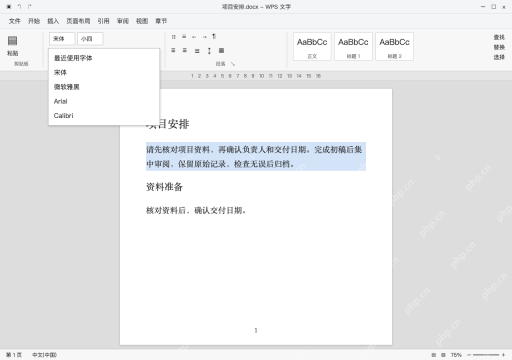Choose Calibri from the font list
This screenshot has width=512, height=360.
tap(104, 116)
